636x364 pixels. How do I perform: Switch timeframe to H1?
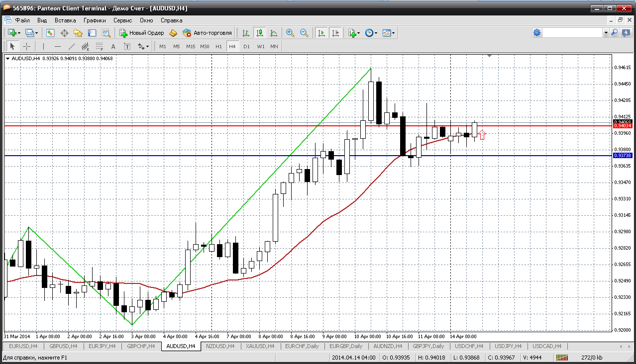(218, 46)
